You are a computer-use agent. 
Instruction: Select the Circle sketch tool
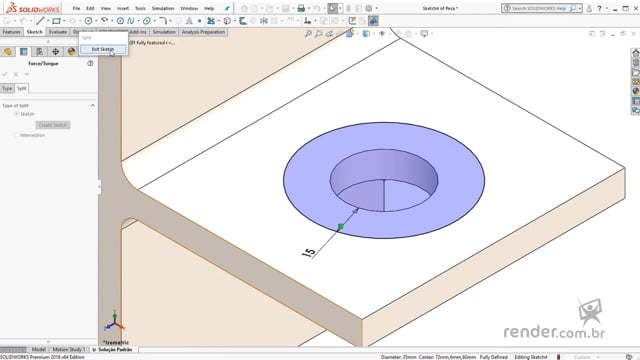click(88, 21)
